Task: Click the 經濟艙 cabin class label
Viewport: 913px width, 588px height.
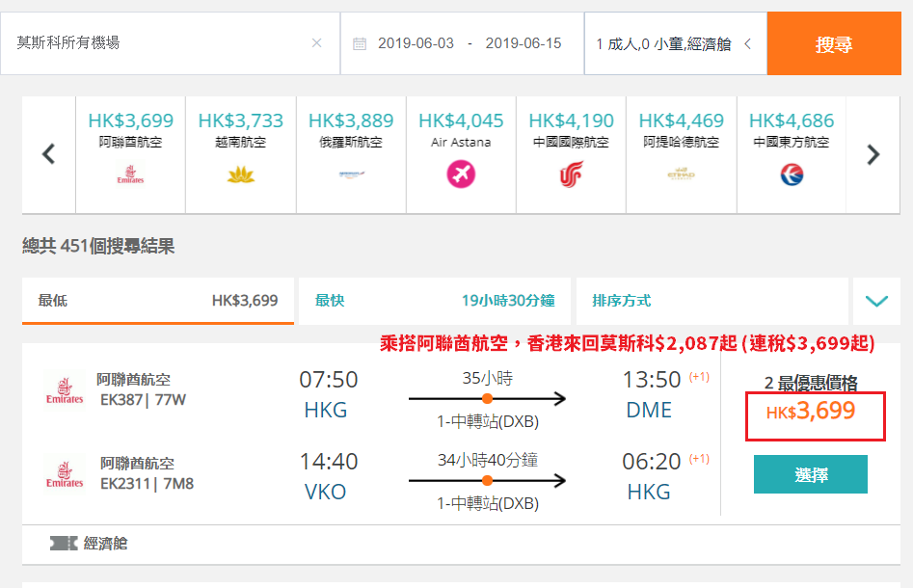Action: (105, 543)
